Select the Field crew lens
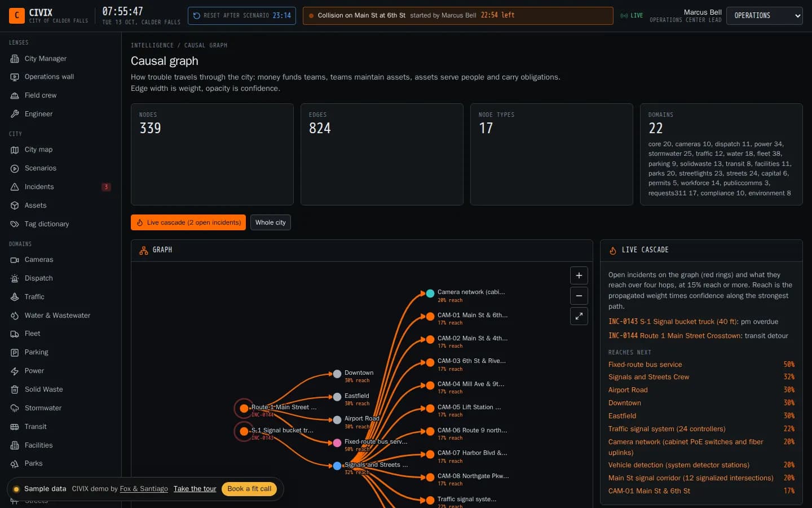812x508 pixels. click(x=60, y=95)
